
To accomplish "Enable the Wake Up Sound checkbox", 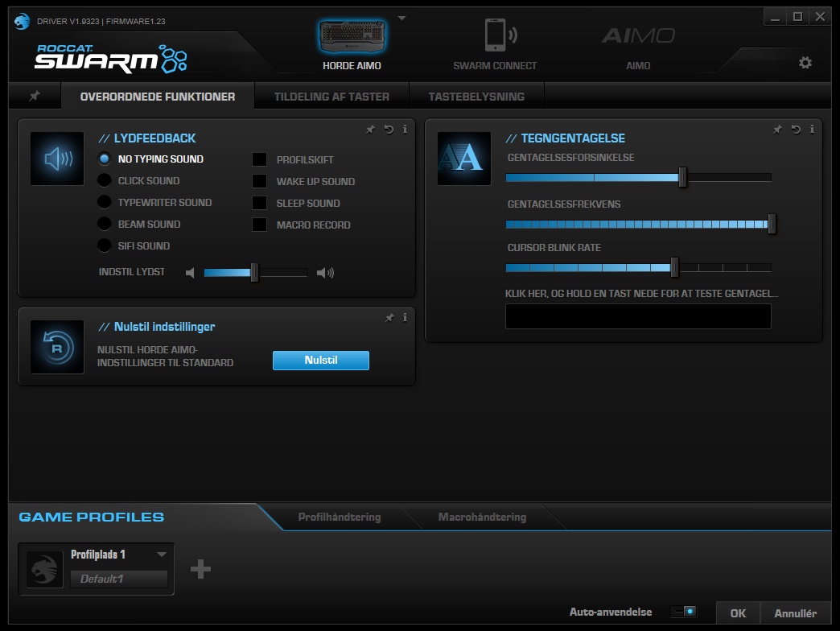I will 259,181.
